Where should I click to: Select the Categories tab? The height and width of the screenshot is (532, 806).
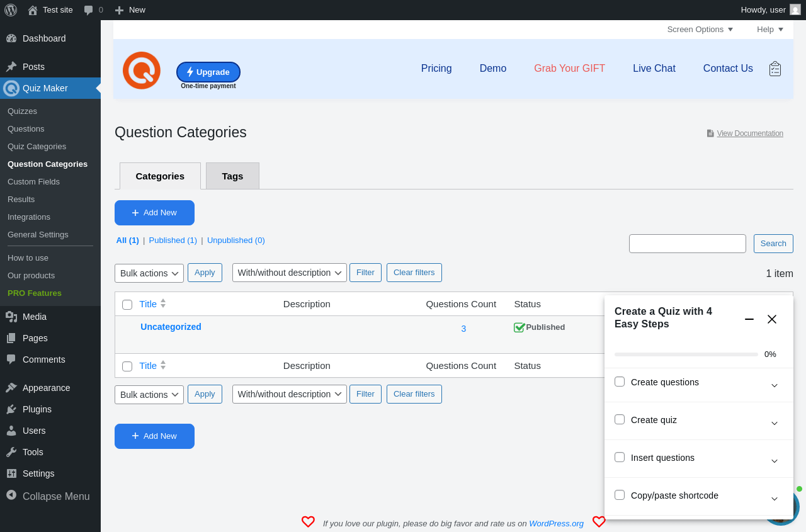point(160,176)
